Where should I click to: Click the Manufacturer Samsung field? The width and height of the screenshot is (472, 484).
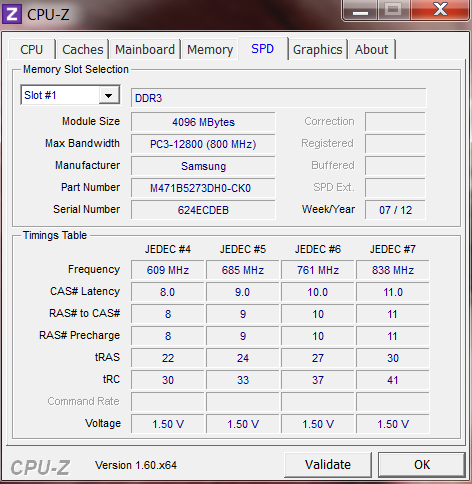203,166
